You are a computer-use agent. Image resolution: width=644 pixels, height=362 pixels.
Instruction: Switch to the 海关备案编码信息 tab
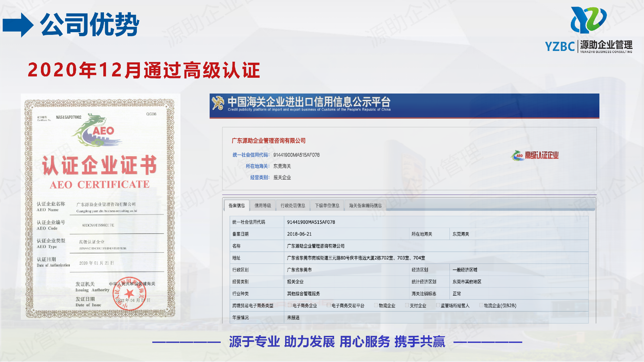tap(365, 205)
